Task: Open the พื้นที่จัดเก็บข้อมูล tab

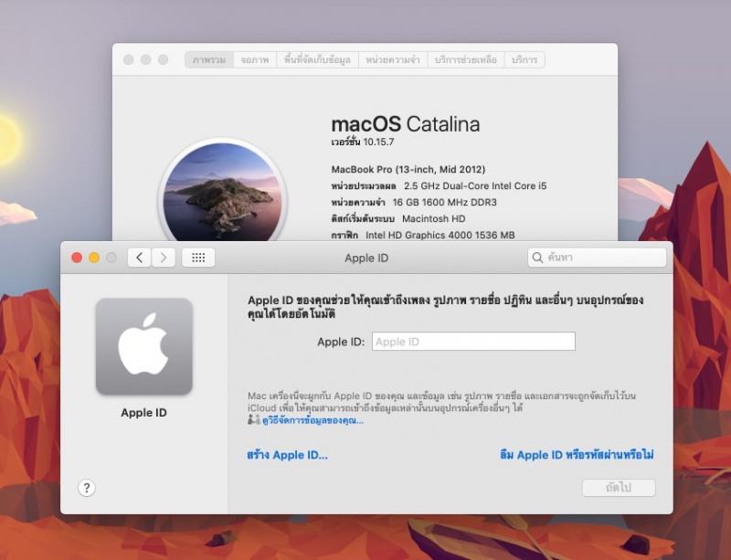Action: [x=317, y=59]
